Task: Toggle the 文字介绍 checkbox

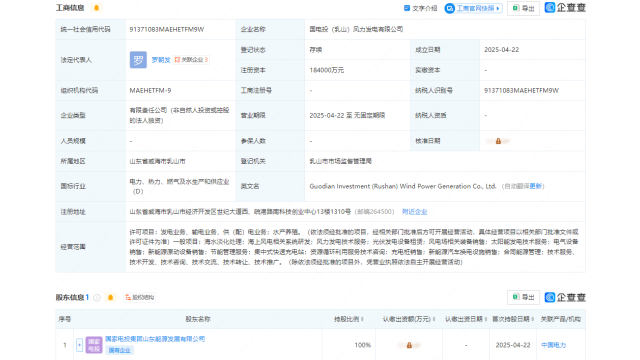Action: click(x=407, y=8)
